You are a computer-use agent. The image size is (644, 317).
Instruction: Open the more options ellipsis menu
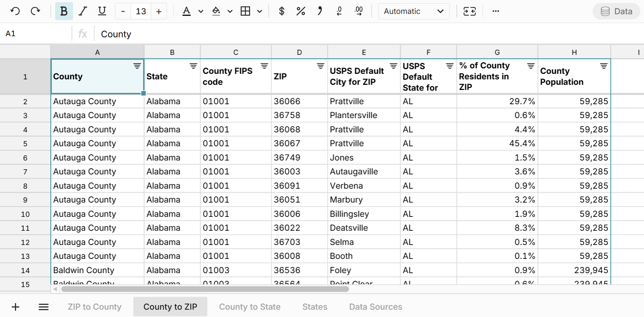495,11
